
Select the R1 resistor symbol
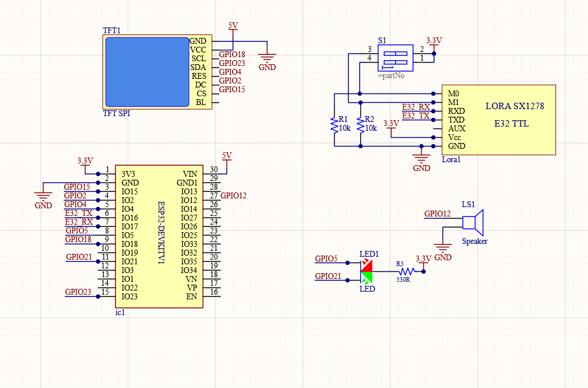pyautogui.click(x=334, y=124)
